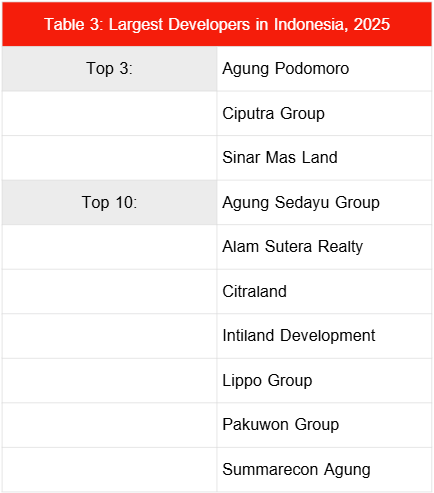434x493 pixels.
Task: Click the Citraland cell
Action: (x=324, y=292)
